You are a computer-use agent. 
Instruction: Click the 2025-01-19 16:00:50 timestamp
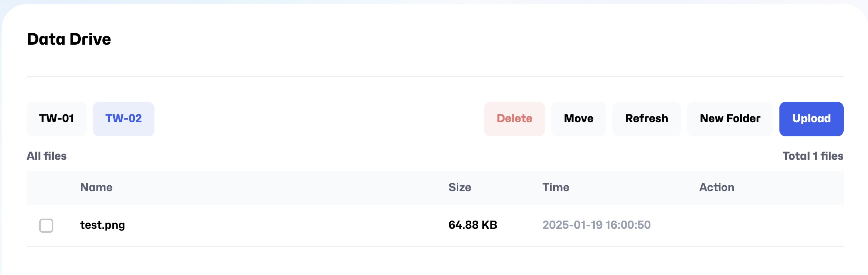click(596, 225)
